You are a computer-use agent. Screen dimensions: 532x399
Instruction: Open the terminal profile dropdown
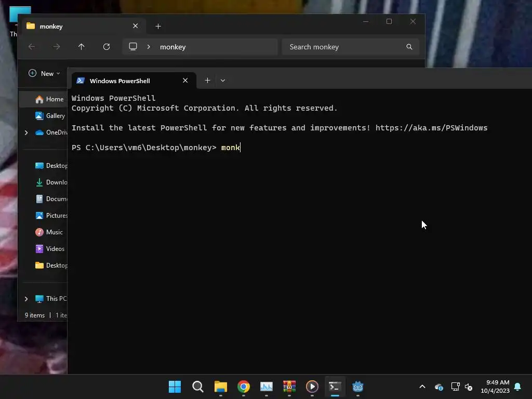(223, 81)
